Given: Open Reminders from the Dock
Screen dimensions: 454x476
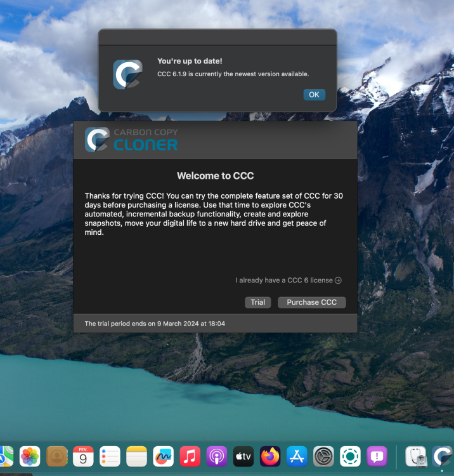Looking at the screenshot, I should 110,456.
